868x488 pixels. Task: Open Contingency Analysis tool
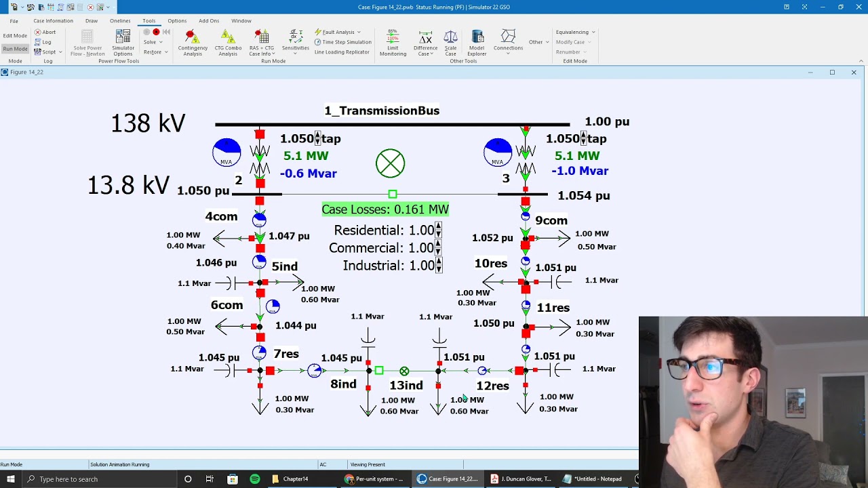point(193,43)
